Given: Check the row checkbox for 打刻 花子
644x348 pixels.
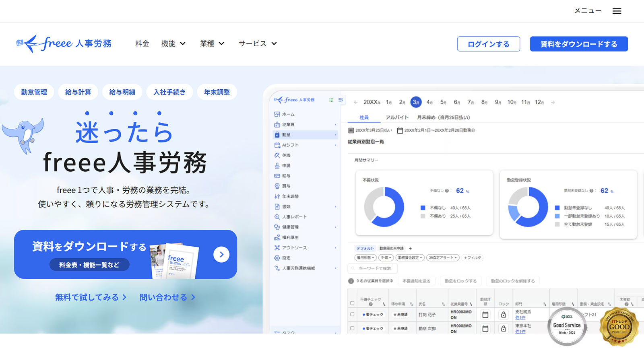Looking at the screenshot, I should tap(352, 314).
